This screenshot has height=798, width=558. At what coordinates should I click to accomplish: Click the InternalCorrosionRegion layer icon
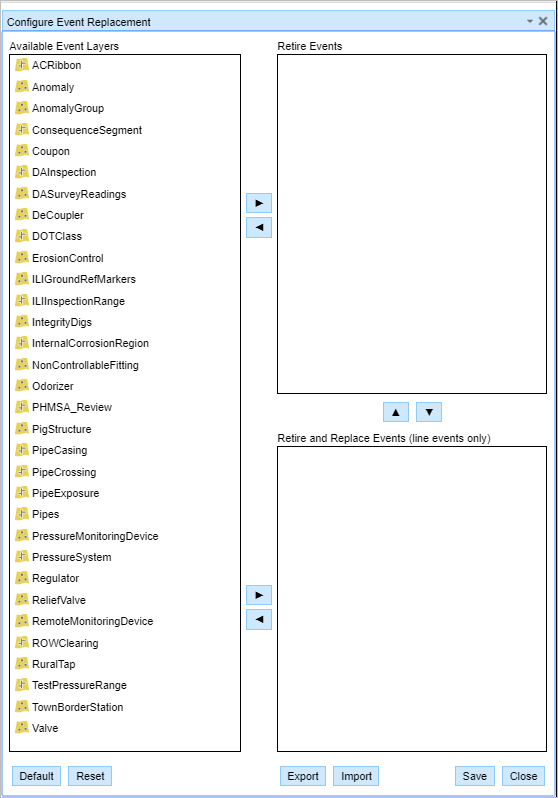pos(21,343)
